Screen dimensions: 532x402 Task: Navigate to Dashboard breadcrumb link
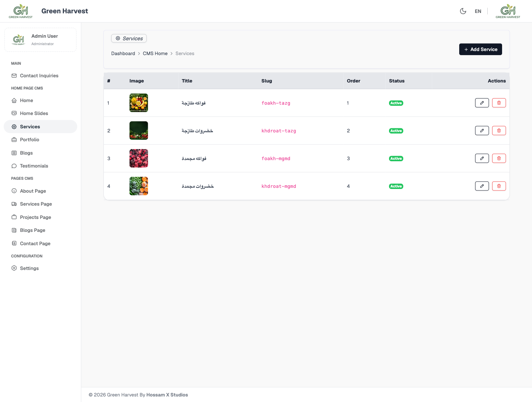pyautogui.click(x=123, y=54)
